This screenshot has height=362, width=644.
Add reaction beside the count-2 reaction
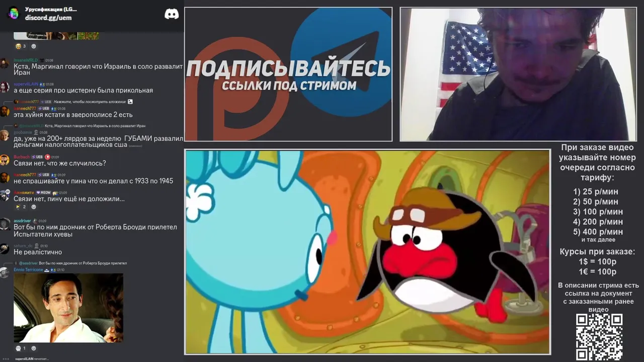coord(34,207)
